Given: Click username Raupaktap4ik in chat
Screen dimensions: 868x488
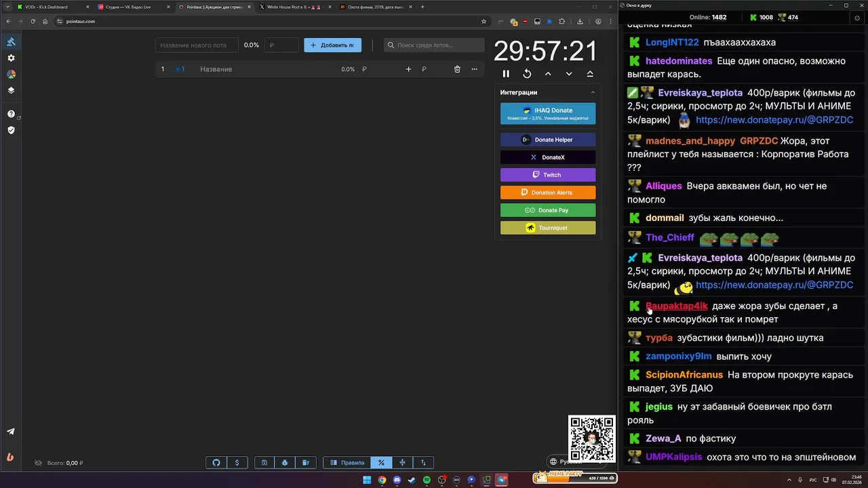Looking at the screenshot, I should click(677, 306).
